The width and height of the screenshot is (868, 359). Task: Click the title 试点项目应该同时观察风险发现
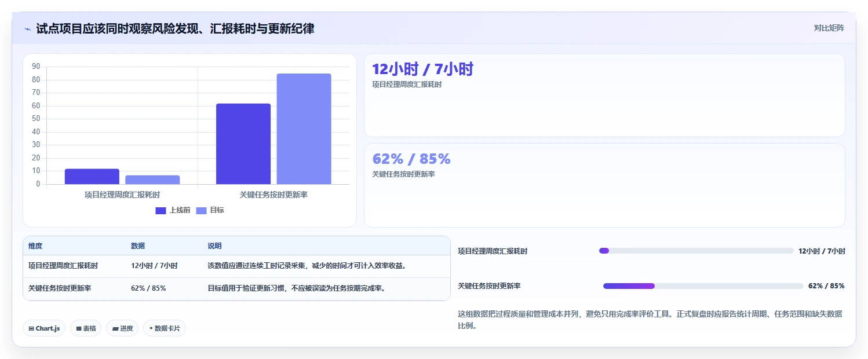(x=175, y=28)
